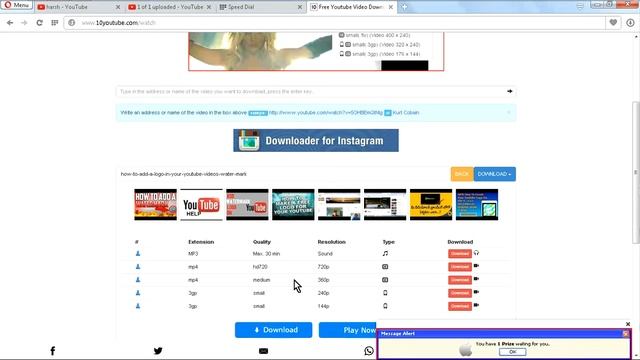
Task: Bookmark page with heart icon
Action: (613, 23)
